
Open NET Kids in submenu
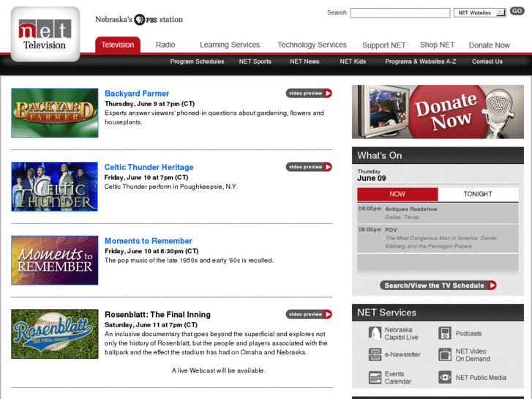point(353,61)
